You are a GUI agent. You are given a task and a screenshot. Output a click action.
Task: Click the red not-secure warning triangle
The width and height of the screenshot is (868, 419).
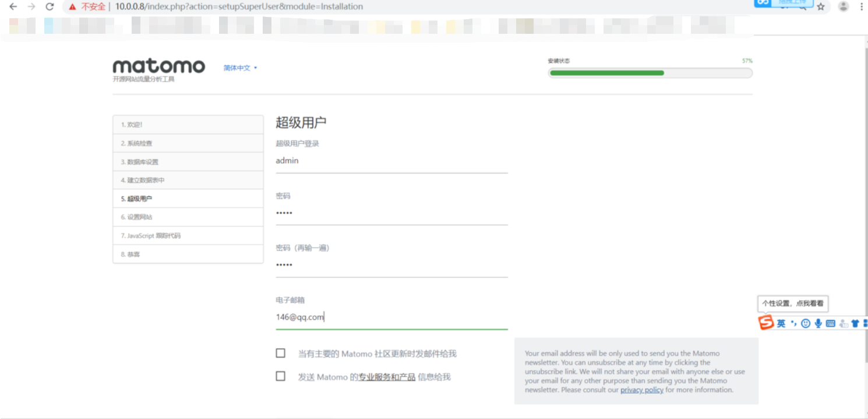pos(72,7)
